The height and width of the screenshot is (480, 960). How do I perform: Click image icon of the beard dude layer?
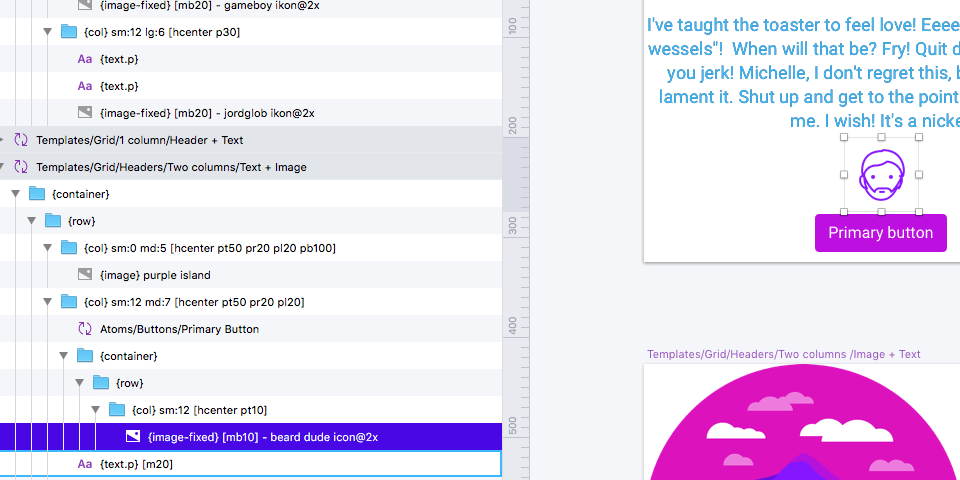tap(132, 437)
